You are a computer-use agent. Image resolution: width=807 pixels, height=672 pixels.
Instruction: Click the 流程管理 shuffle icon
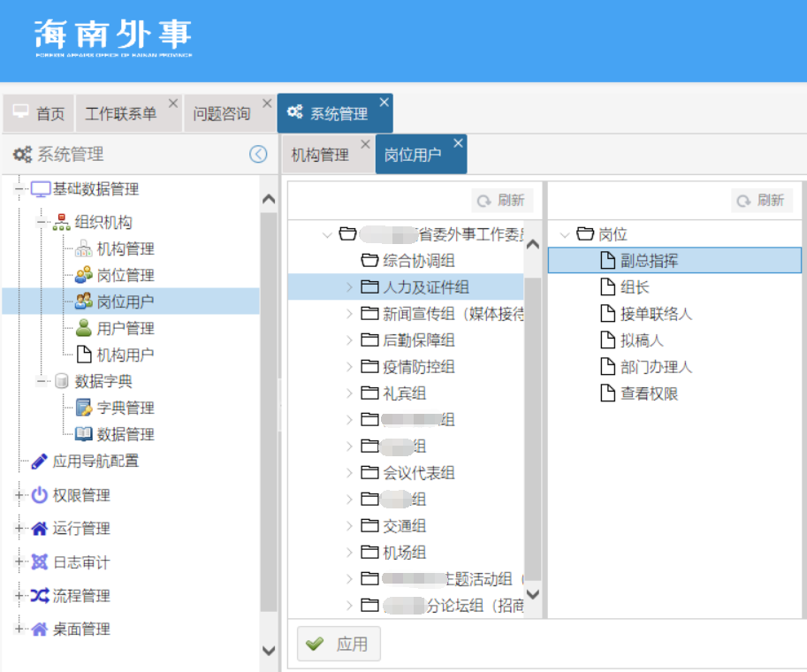click(x=40, y=596)
